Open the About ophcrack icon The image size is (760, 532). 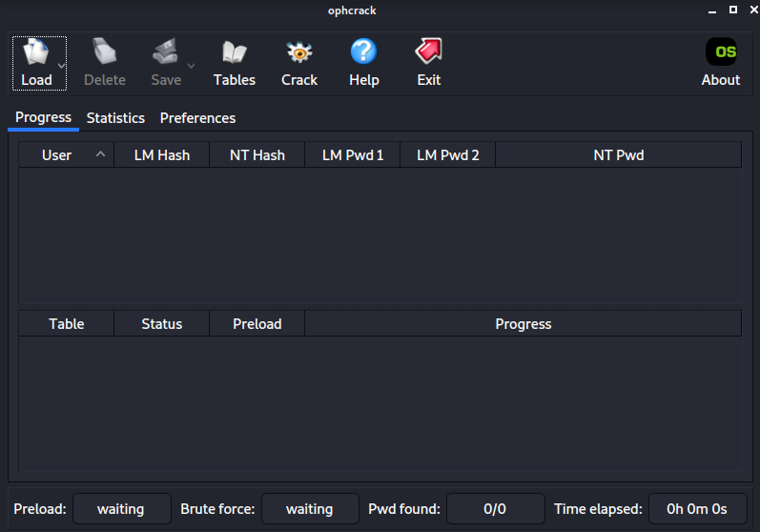720,51
